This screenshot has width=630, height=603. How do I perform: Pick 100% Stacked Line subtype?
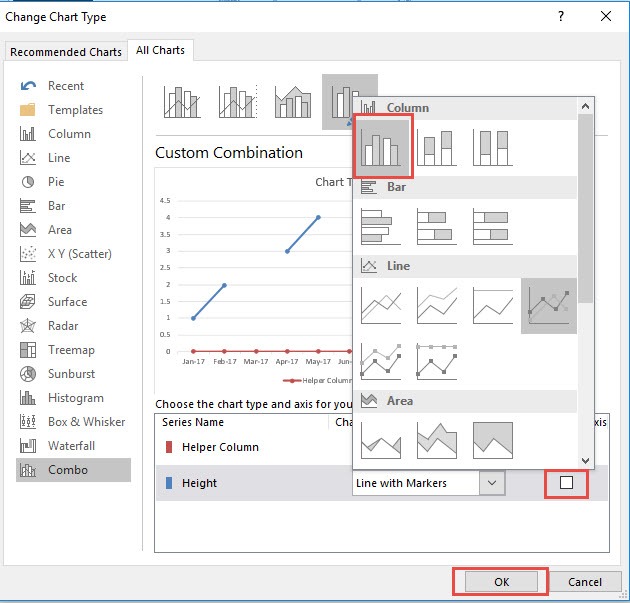pos(493,306)
